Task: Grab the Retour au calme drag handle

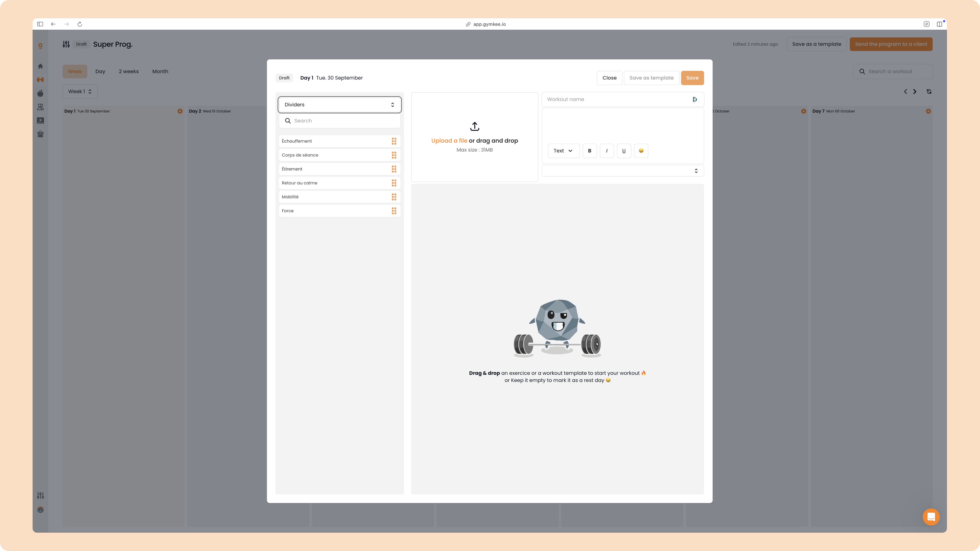Action: 394,183
